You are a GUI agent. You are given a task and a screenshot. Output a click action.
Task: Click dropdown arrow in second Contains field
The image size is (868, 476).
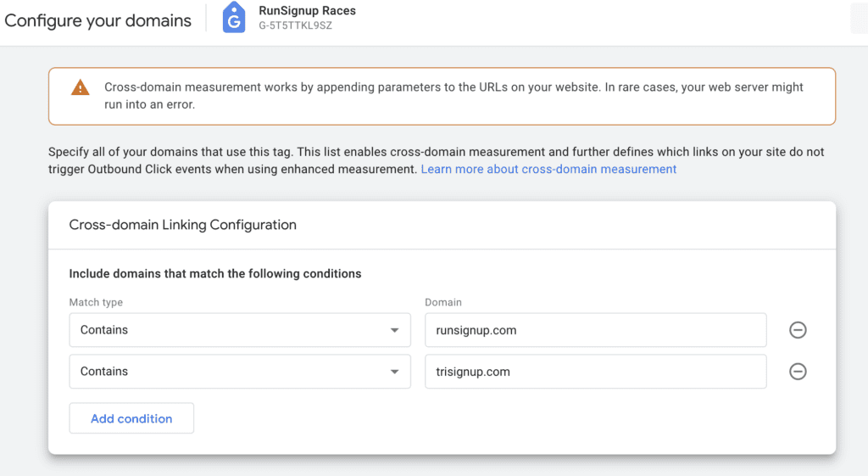pyautogui.click(x=394, y=372)
